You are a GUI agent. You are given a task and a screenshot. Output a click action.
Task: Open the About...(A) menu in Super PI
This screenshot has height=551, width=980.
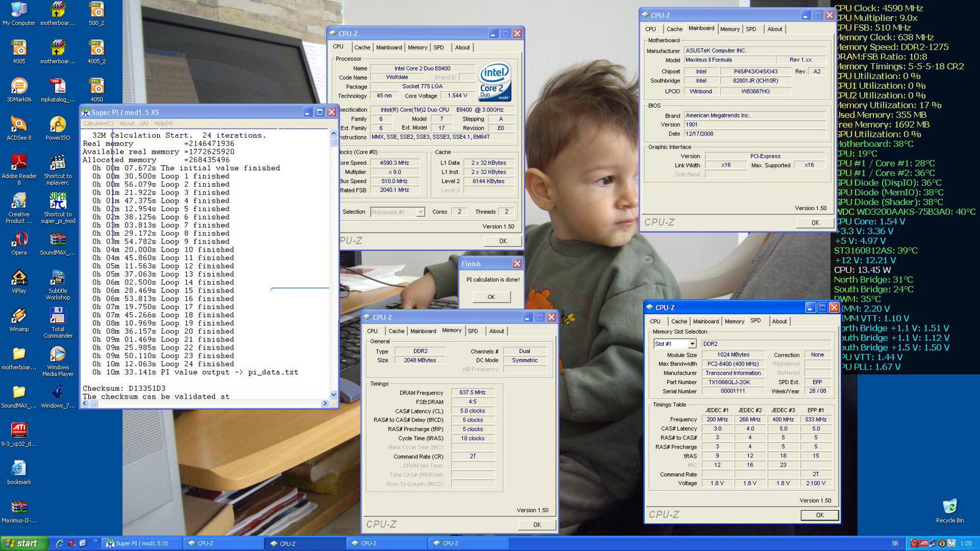[x=134, y=124]
